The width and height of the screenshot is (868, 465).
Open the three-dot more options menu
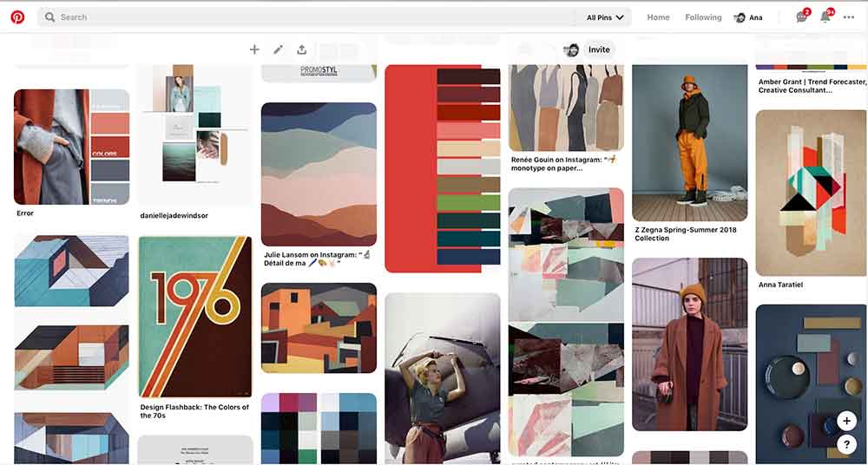[849, 17]
